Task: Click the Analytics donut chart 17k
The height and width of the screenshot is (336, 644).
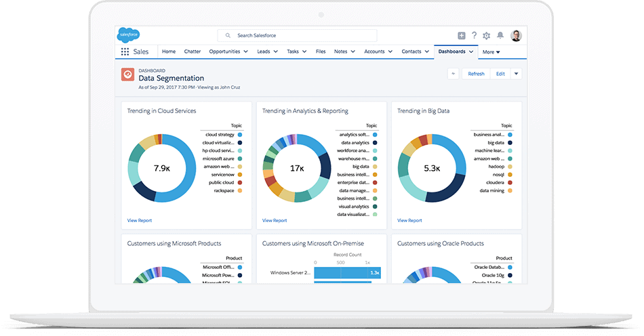Action: (x=297, y=168)
